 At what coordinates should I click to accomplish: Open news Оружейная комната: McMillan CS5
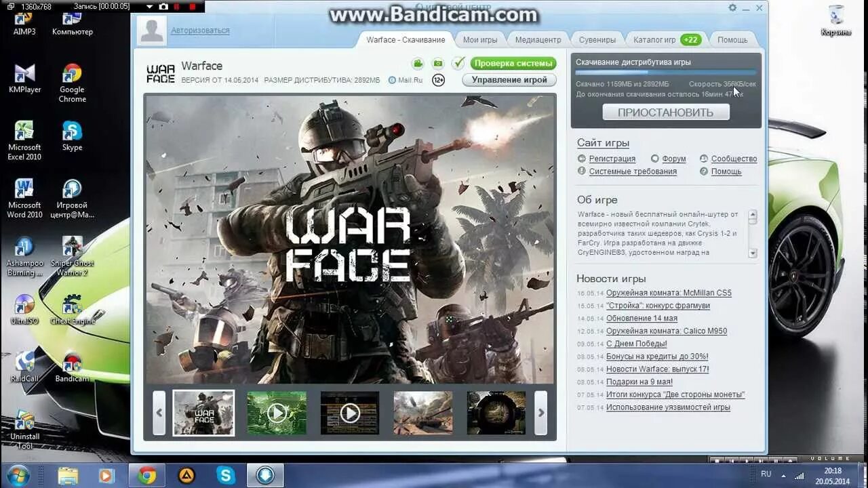pyautogui.click(x=669, y=293)
